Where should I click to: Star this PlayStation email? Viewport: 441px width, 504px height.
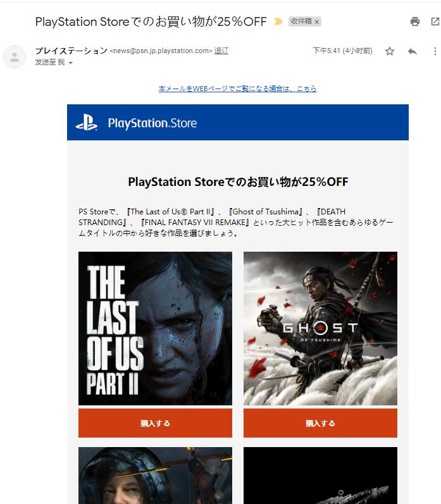click(390, 51)
